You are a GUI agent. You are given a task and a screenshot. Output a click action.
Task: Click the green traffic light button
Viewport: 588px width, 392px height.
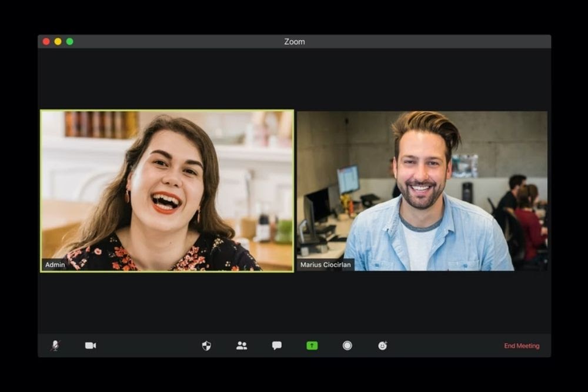coord(71,41)
